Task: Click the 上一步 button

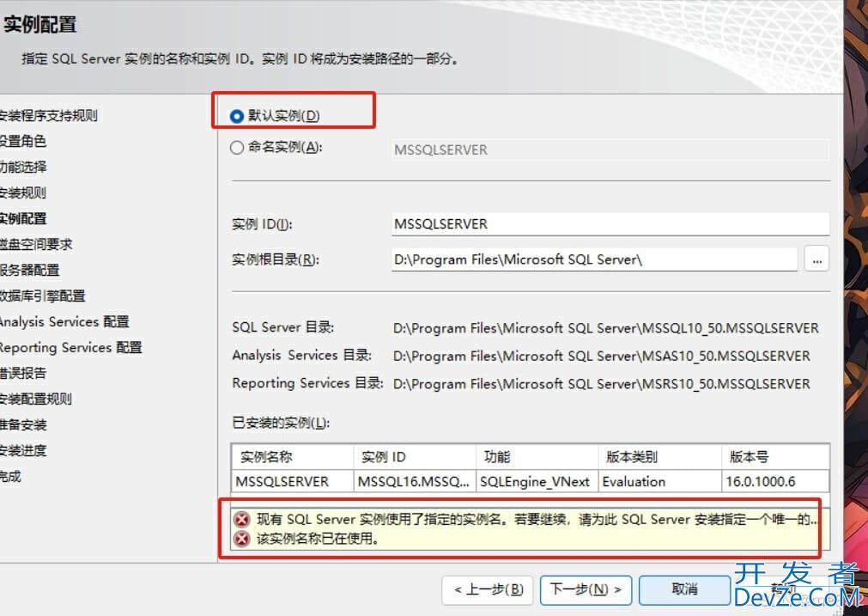Action: 487,590
